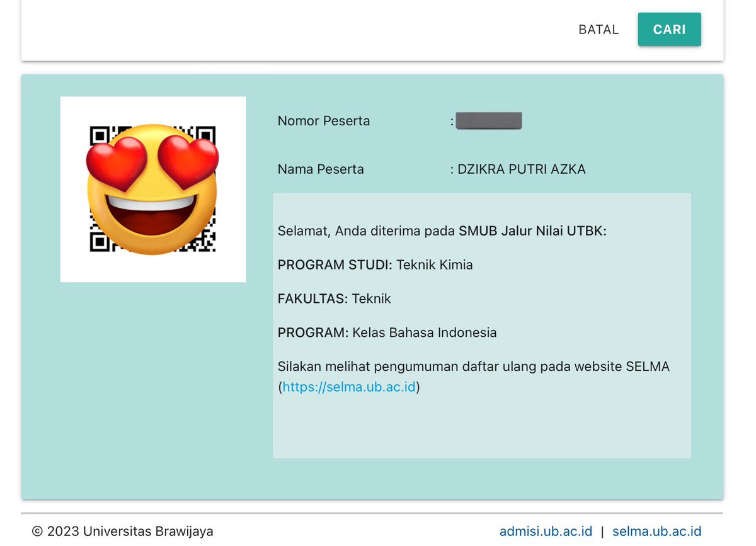Cancel with the BATAL button

coord(598,30)
